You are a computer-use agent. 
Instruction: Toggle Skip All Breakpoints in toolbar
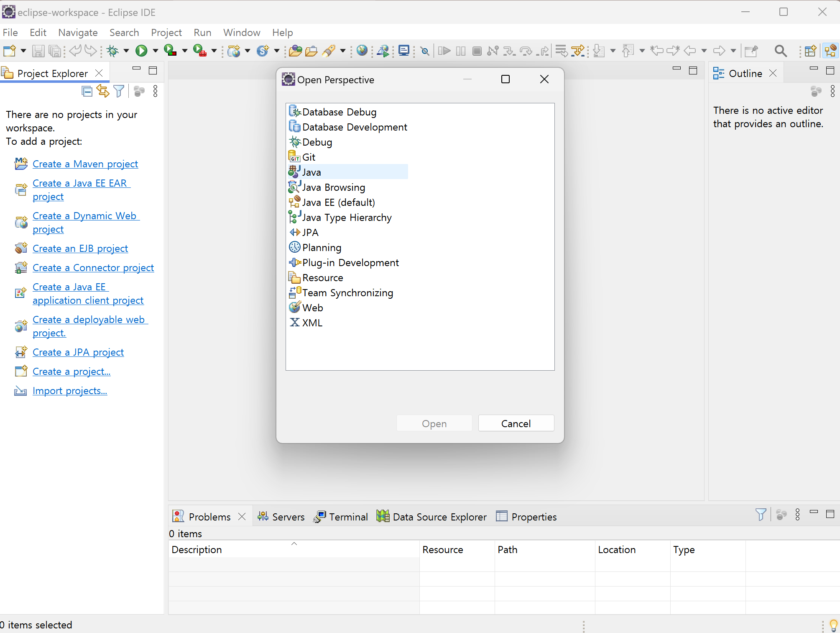coord(425,51)
